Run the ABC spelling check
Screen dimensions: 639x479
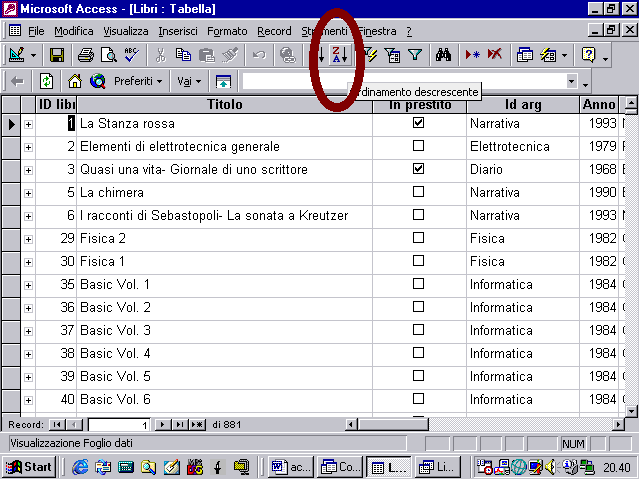pyautogui.click(x=132, y=55)
